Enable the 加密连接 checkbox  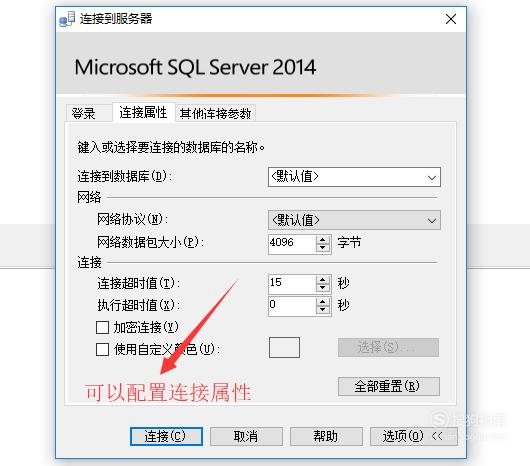tap(102, 327)
